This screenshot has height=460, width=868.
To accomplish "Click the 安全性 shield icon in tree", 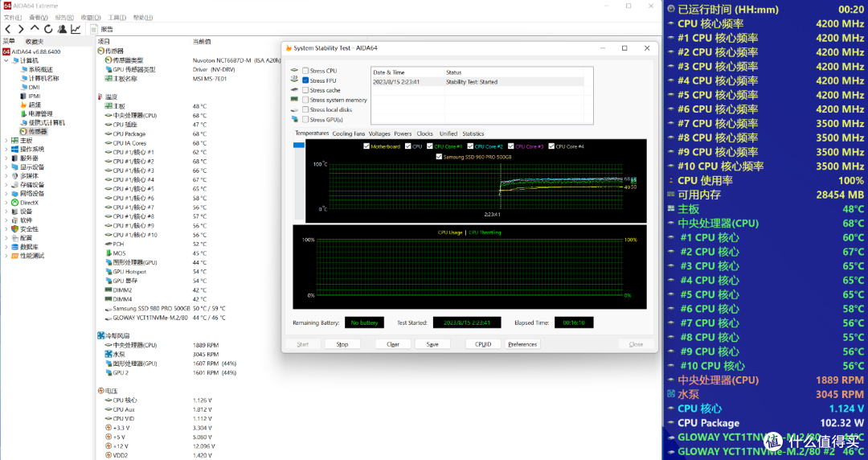I will point(15,229).
